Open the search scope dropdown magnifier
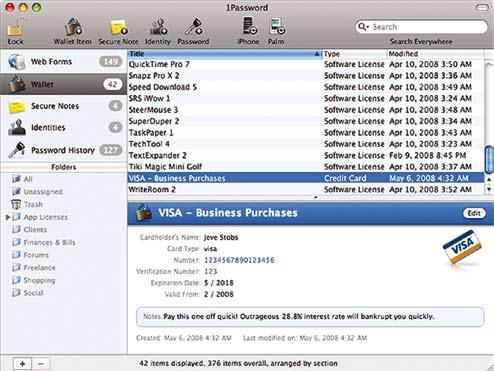 coord(363,27)
